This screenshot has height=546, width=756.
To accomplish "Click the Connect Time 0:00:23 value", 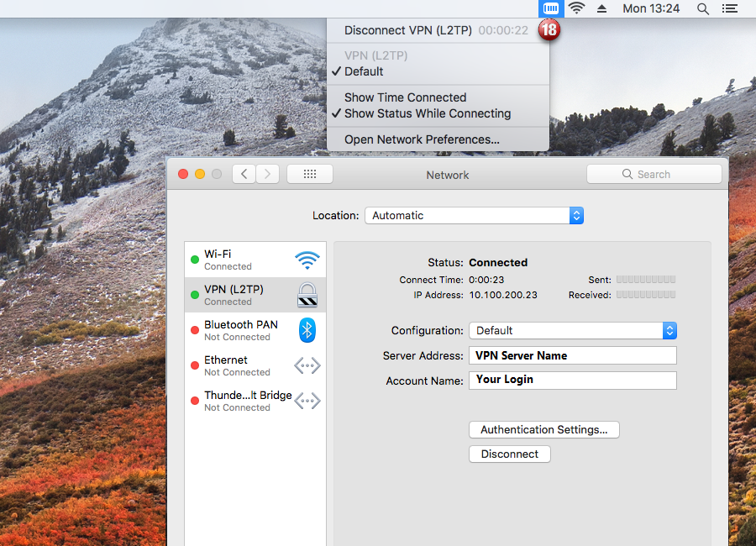I will (x=486, y=280).
